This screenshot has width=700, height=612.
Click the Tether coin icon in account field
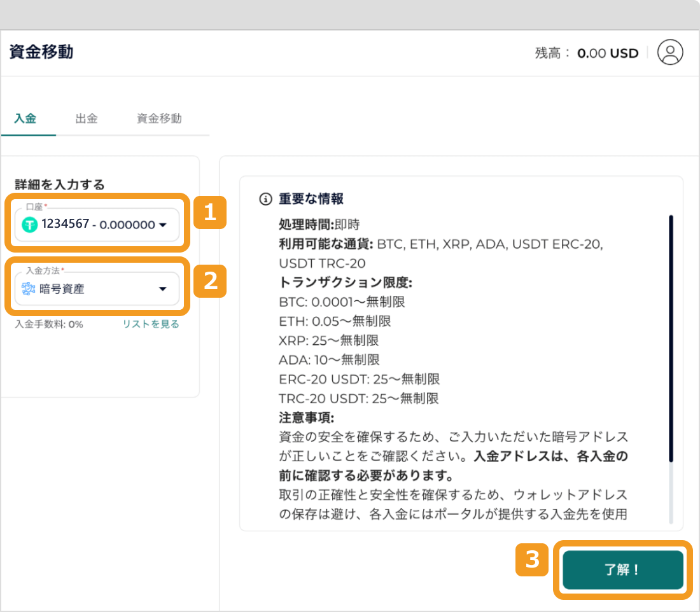click(30, 225)
